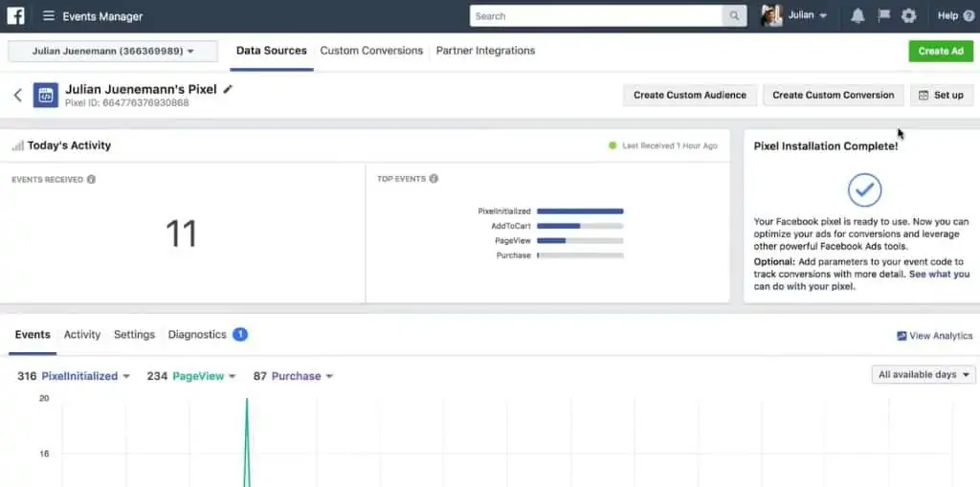Select the Activity tab
The width and height of the screenshot is (980, 487).
point(82,335)
